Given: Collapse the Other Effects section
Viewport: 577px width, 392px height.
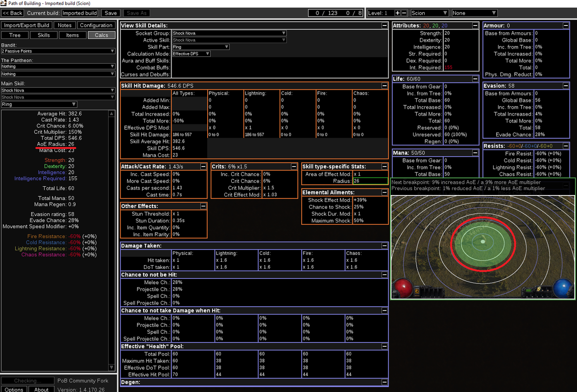Looking at the screenshot, I should [203, 206].
